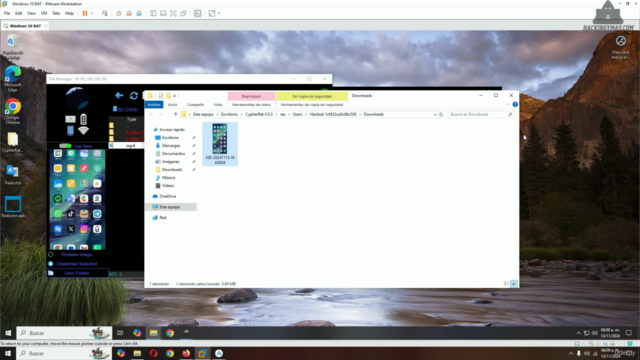
Task: Open Escritorio in navigation pane
Action: [x=170, y=138]
